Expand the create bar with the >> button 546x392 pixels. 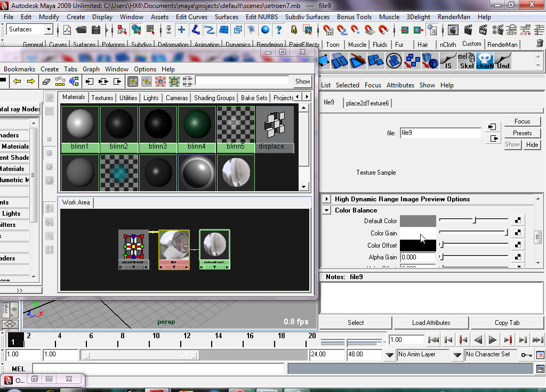click(20, 290)
